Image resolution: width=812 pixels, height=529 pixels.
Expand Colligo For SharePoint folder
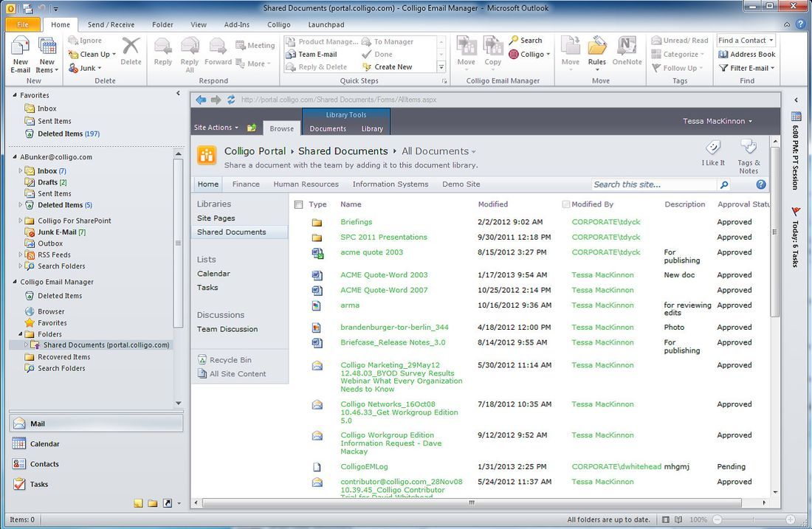[20, 220]
